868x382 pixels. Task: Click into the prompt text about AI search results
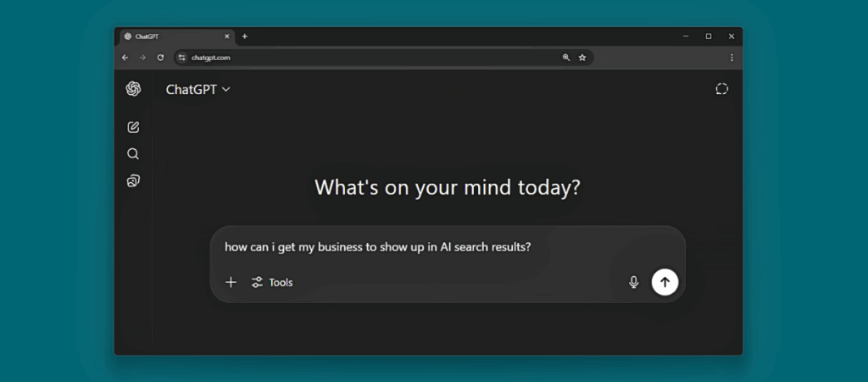click(x=377, y=247)
